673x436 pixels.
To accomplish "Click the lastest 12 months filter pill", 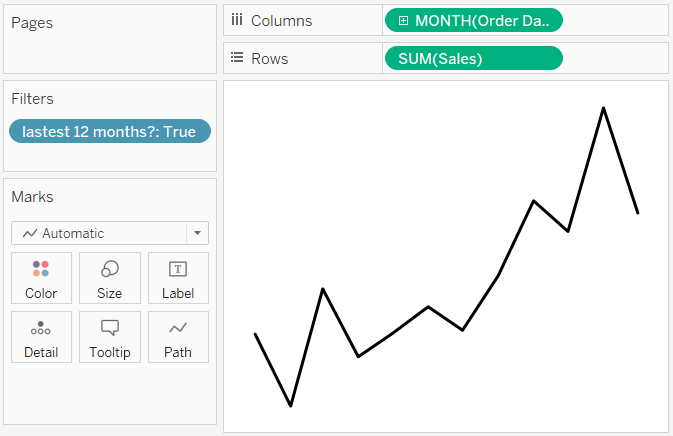I will click(x=110, y=132).
